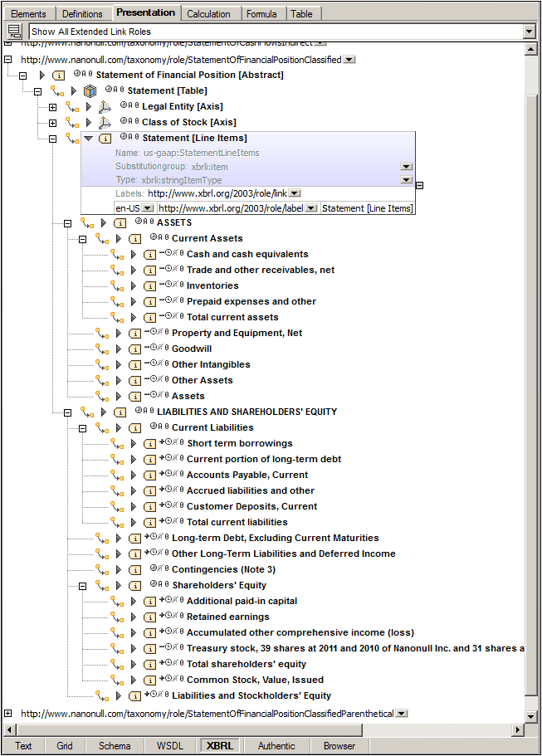
Task: Open the Show All Extended Link Roles dropdown
Action: click(529, 32)
